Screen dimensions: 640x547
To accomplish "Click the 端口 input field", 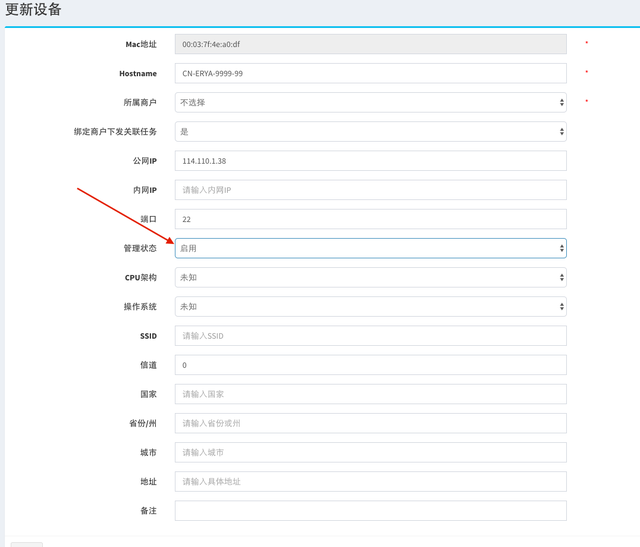I will coord(371,219).
